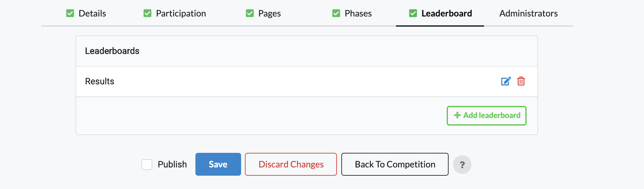Edit the Results leaderboard
Image resolution: width=644 pixels, height=189 pixels.
pos(506,81)
